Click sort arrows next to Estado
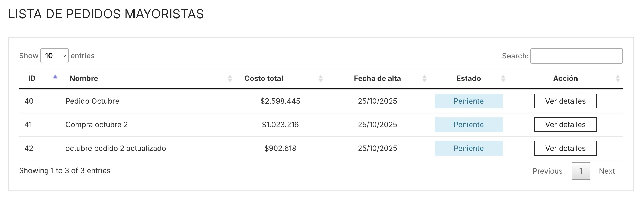Viewport: 644px width, 201px height. pyautogui.click(x=503, y=79)
